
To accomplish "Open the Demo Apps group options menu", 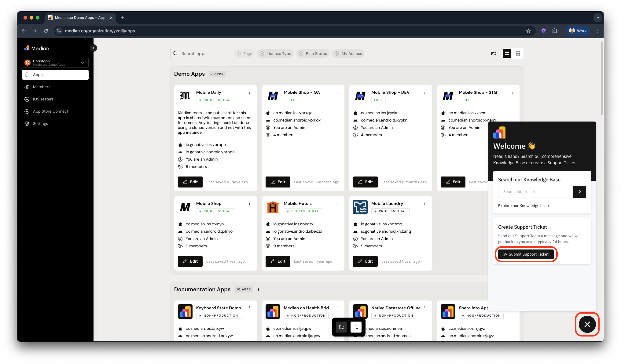I will click(x=231, y=74).
